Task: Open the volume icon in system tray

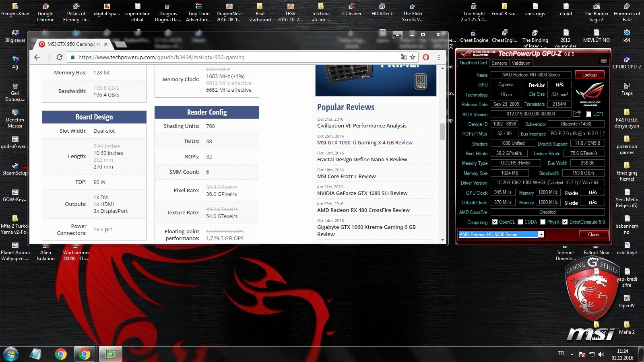Action: pos(601,354)
